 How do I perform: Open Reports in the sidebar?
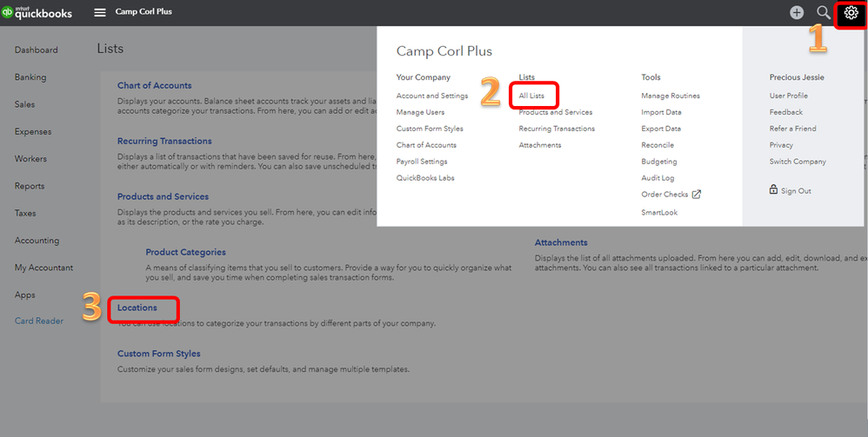click(x=30, y=187)
